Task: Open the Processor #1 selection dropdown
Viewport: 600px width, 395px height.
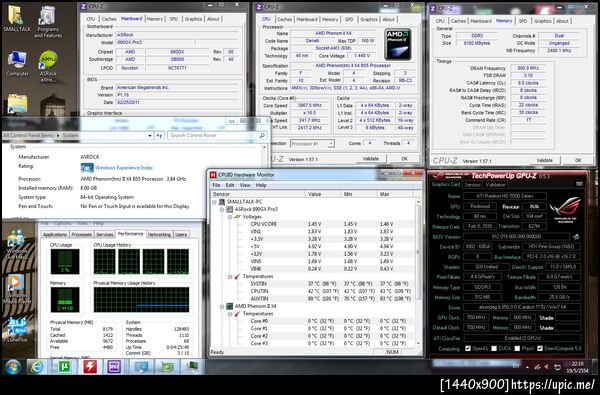Action: 312,144
